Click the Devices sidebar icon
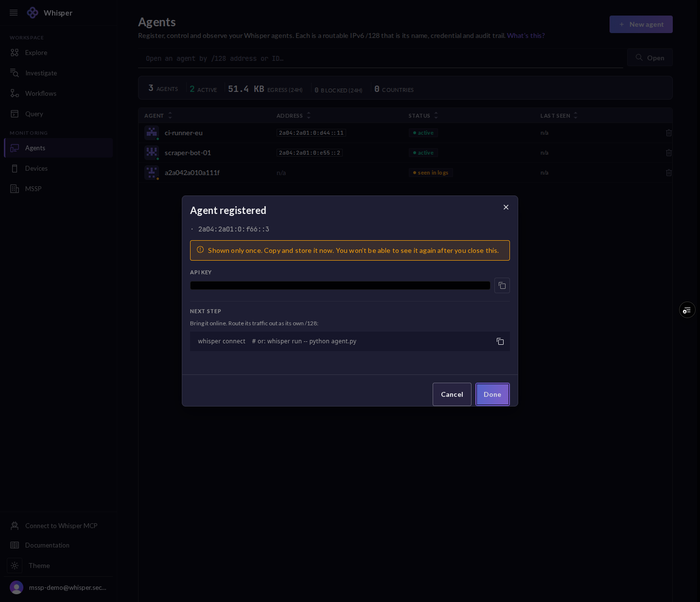700x602 pixels. click(15, 168)
